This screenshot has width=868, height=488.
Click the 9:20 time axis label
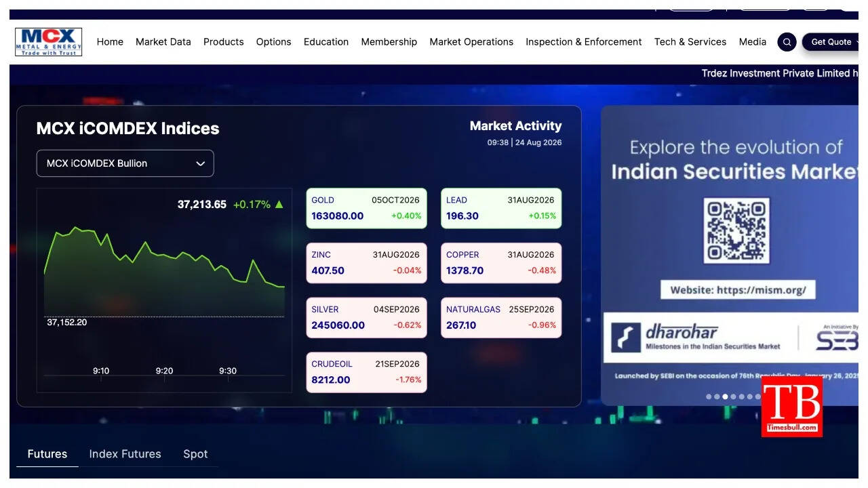point(164,371)
